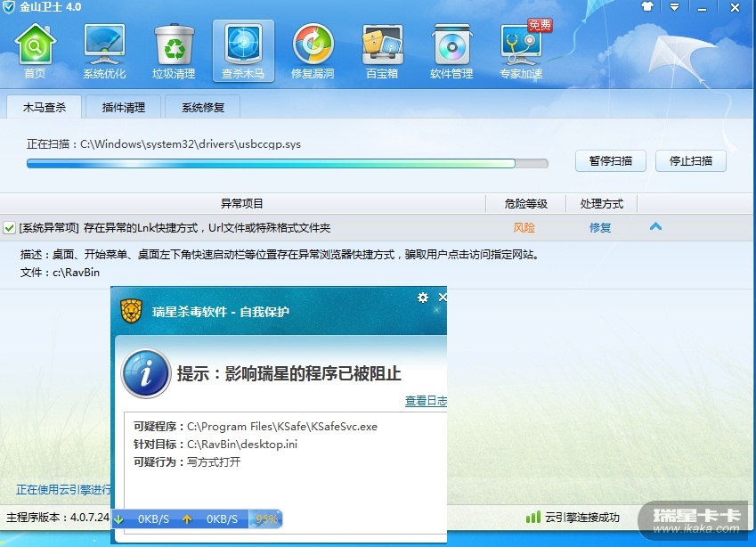The image size is (756, 547).
Task: Open 修复漏洞 vulnerability repair
Action: pos(313,51)
